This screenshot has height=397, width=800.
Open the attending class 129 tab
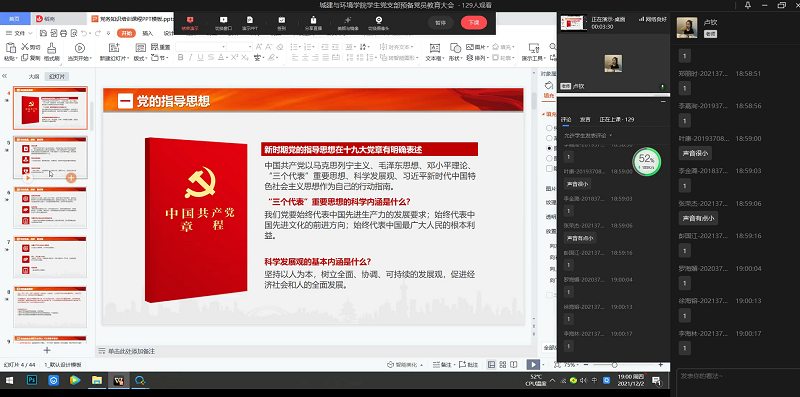pos(617,119)
